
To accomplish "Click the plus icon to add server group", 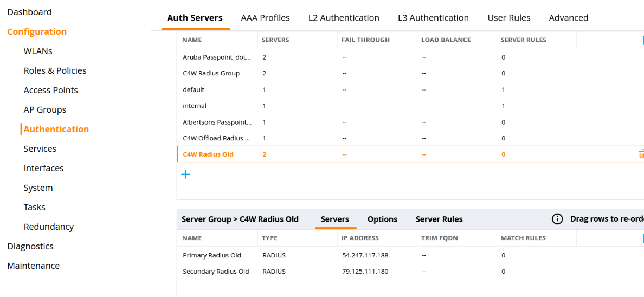I will [x=185, y=175].
